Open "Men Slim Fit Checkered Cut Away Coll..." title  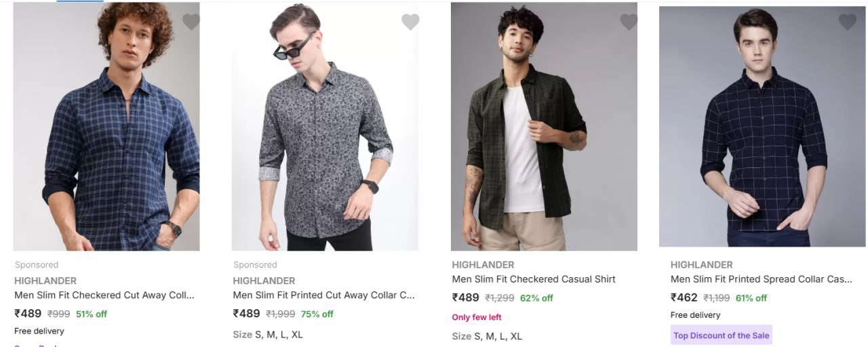tap(104, 295)
